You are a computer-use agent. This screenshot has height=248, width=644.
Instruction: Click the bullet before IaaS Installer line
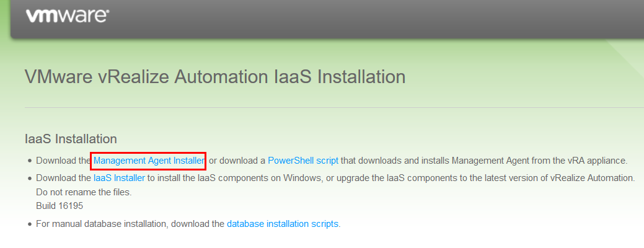(x=30, y=179)
